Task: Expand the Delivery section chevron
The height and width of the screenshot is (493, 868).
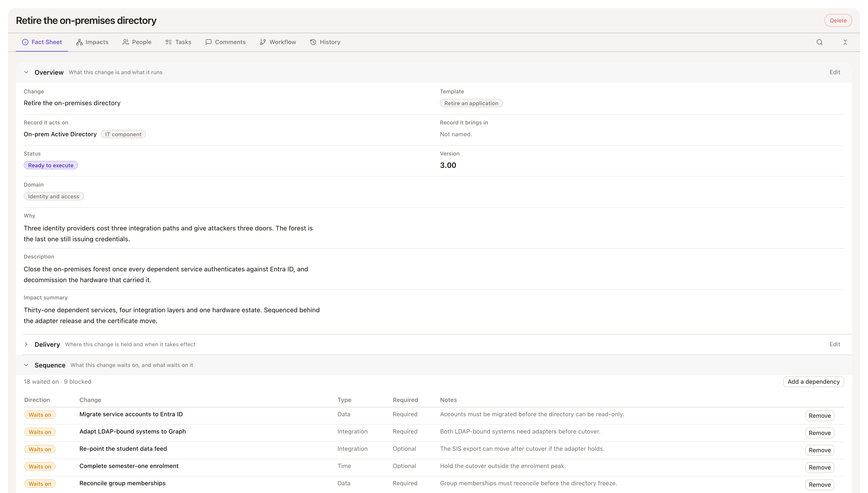Action: (x=26, y=344)
